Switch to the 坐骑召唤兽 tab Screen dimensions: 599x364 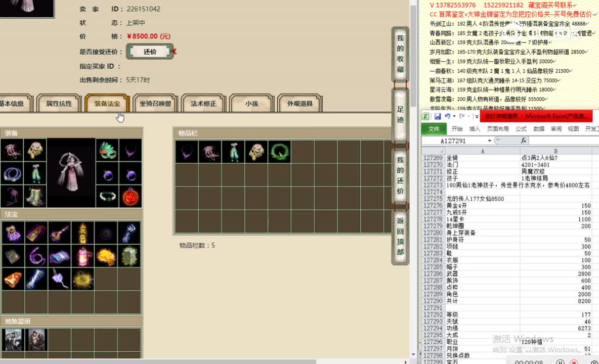point(155,104)
